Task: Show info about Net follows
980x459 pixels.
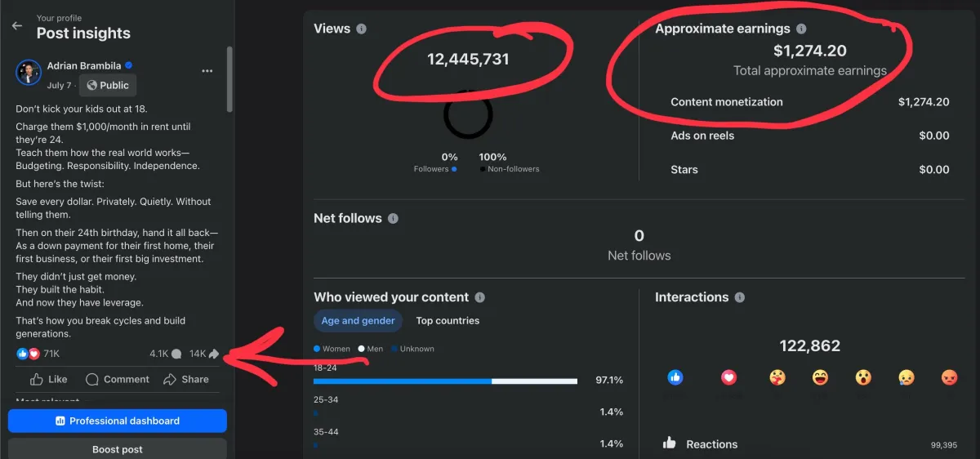Action: (393, 219)
